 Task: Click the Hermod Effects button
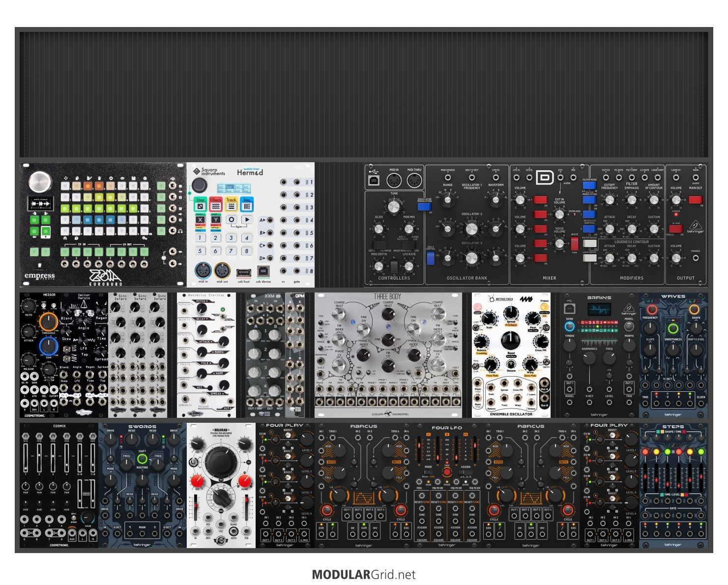point(216,204)
